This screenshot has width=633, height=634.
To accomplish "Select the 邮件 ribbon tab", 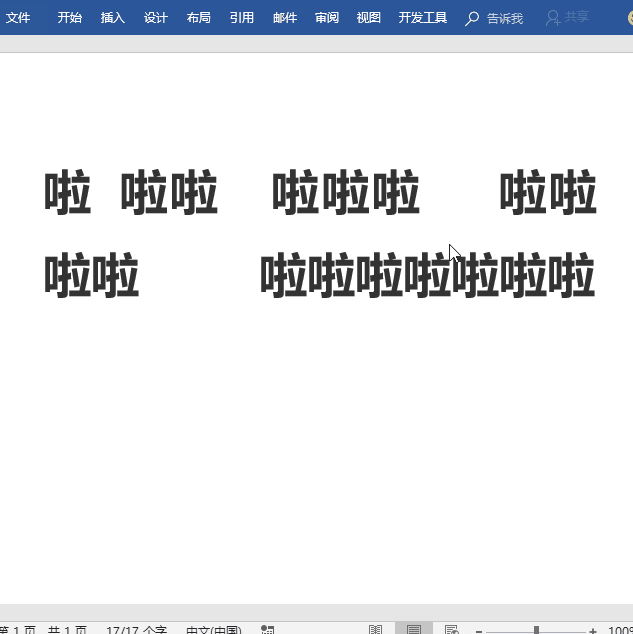I will (285, 17).
